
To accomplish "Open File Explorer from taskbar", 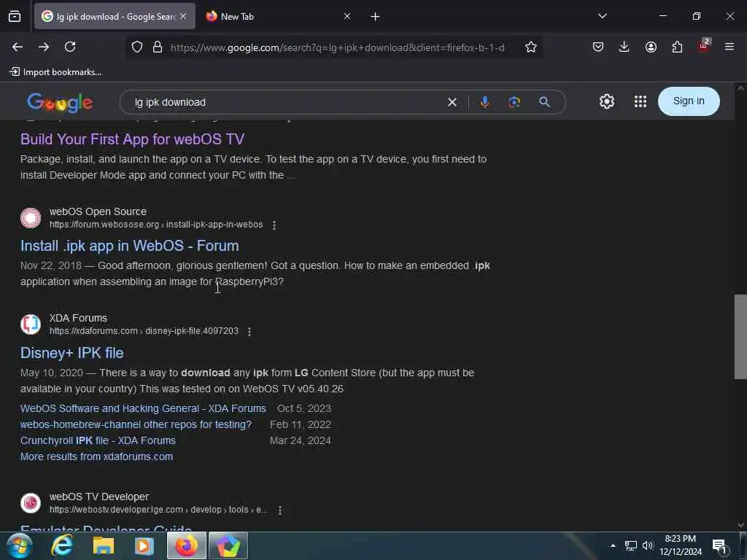I will point(104,545).
